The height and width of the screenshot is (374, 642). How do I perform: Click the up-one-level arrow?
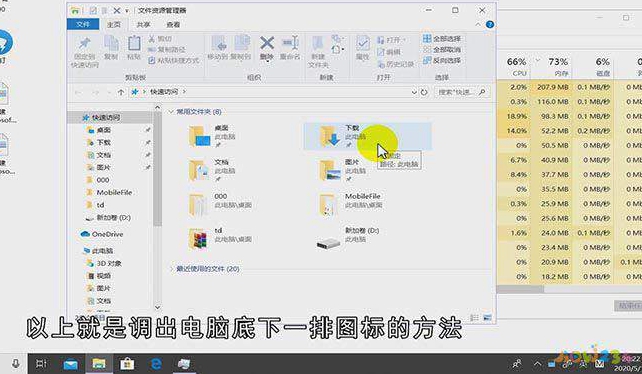point(121,92)
